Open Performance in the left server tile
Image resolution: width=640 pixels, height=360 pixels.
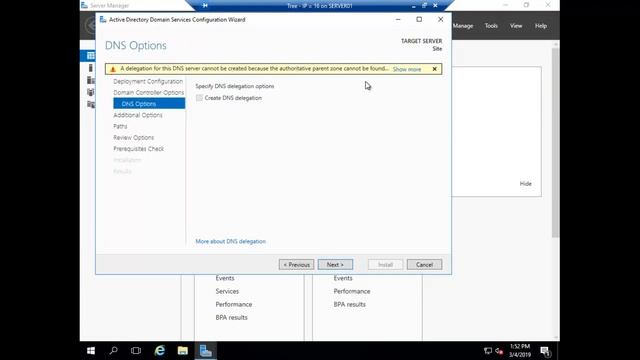pyautogui.click(x=234, y=304)
